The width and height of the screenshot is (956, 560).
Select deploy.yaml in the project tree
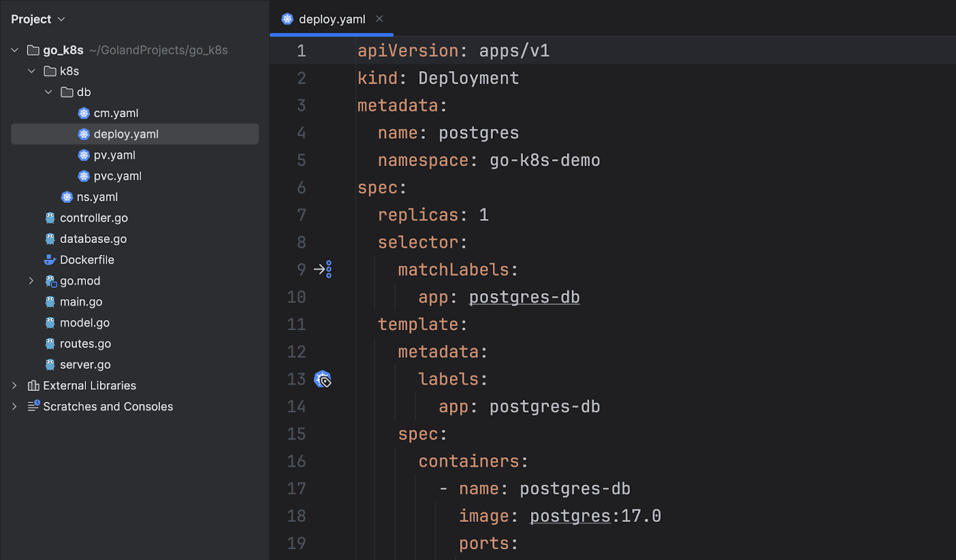point(135,134)
